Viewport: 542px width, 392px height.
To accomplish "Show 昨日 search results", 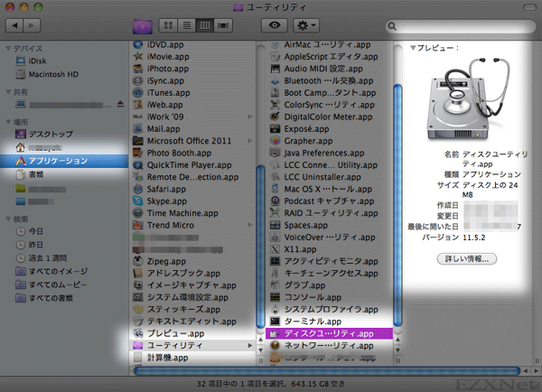I will pos(30,245).
